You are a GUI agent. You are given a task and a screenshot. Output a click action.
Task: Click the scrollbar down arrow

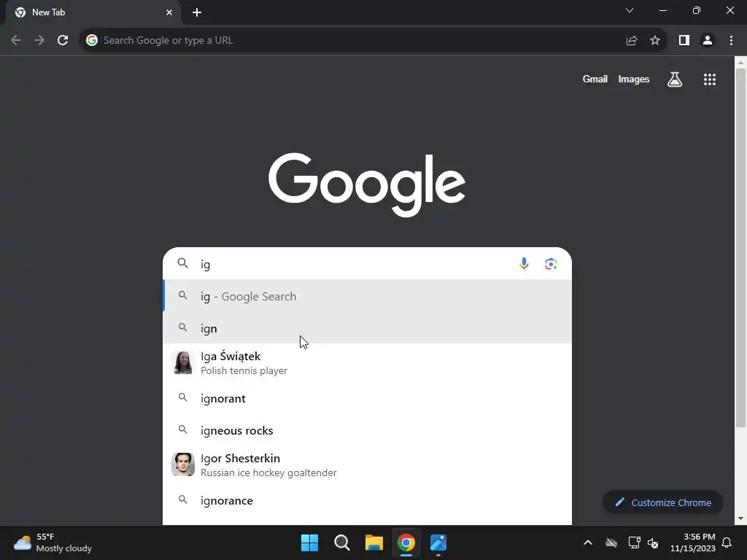click(x=740, y=518)
